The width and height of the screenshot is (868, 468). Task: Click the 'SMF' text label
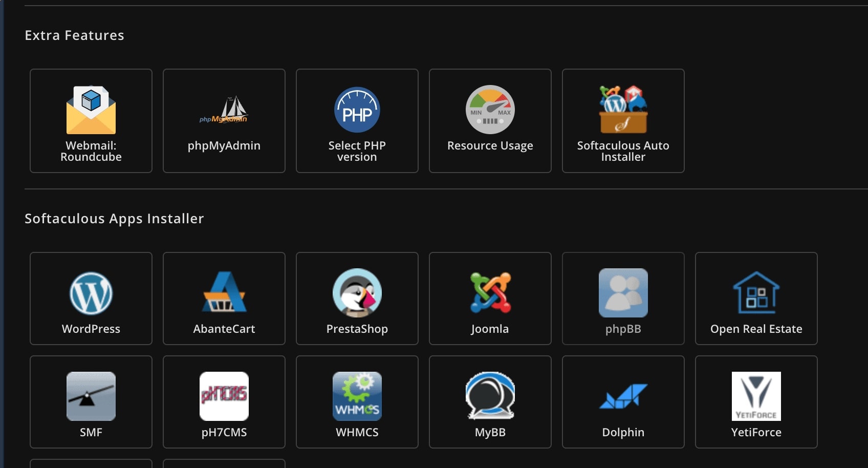tap(91, 432)
